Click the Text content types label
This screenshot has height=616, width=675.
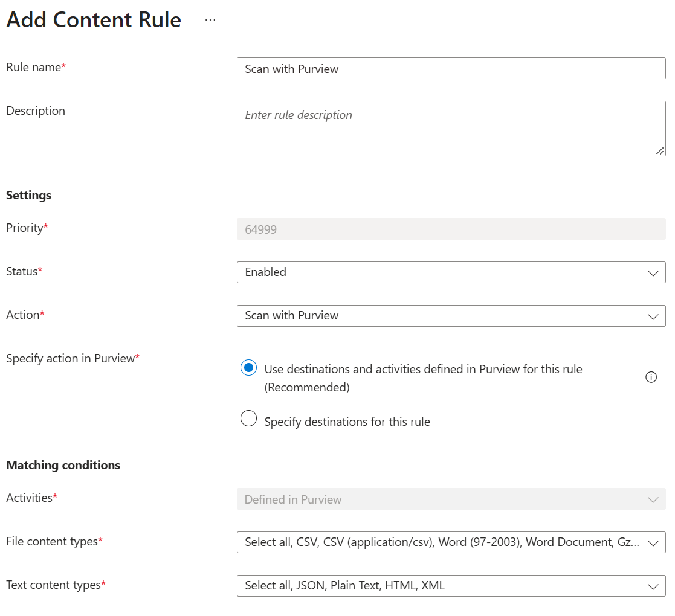[56, 585]
